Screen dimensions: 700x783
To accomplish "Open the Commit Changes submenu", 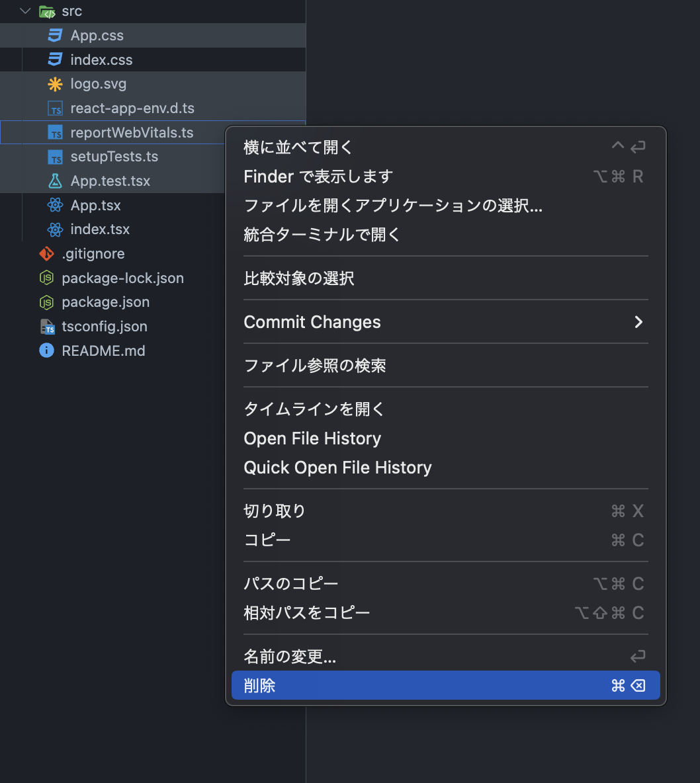I will tap(446, 322).
